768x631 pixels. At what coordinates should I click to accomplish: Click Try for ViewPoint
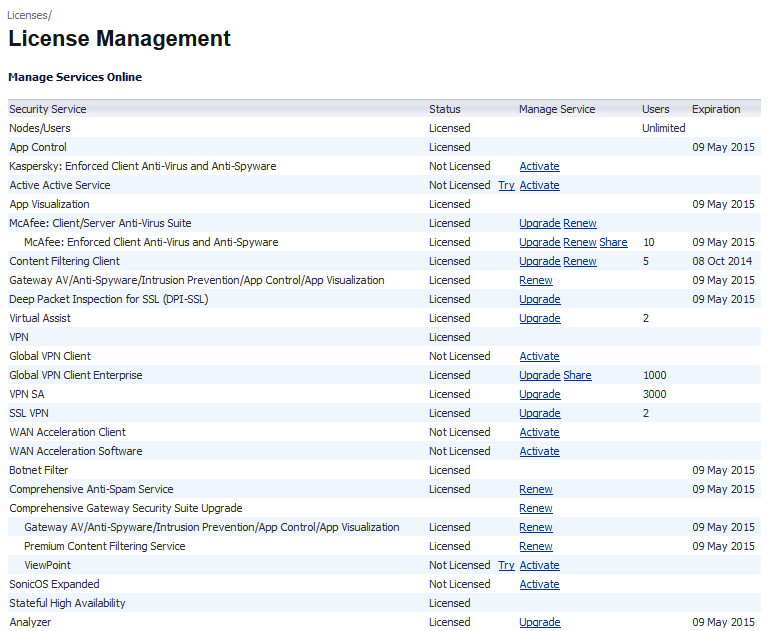point(506,565)
